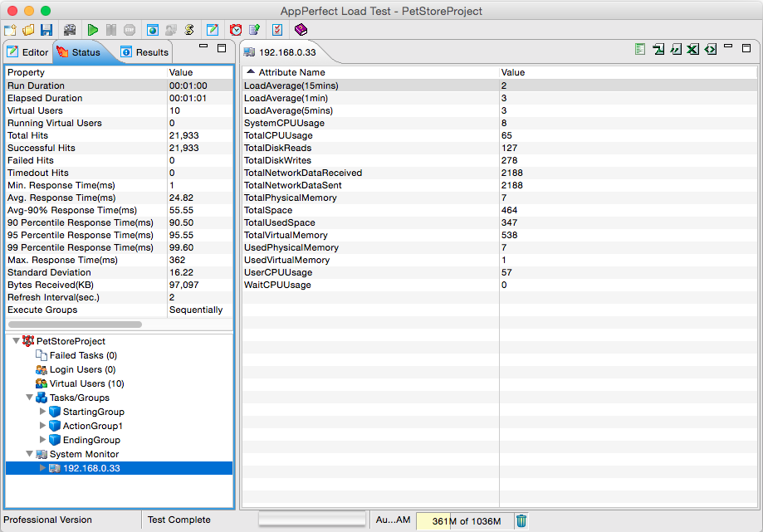The image size is (763, 532).
Task: Select Failed Tasks (0) tree item
Action: [83, 355]
